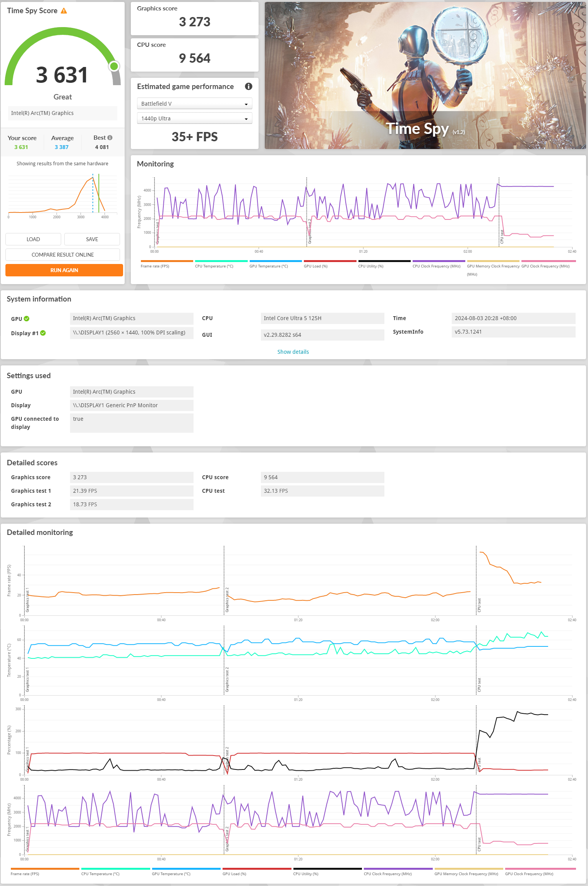
Task: Click the DISPLAY1 Generic PnP Monitor field
Action: click(x=132, y=406)
